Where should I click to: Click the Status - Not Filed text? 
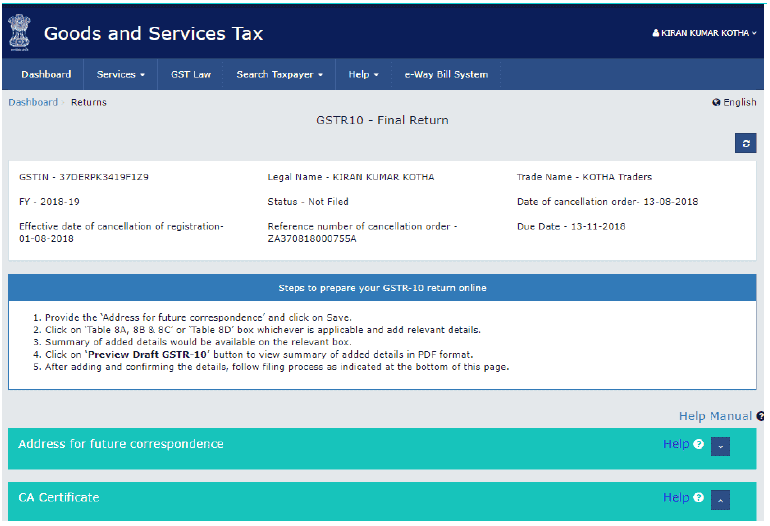(x=308, y=202)
